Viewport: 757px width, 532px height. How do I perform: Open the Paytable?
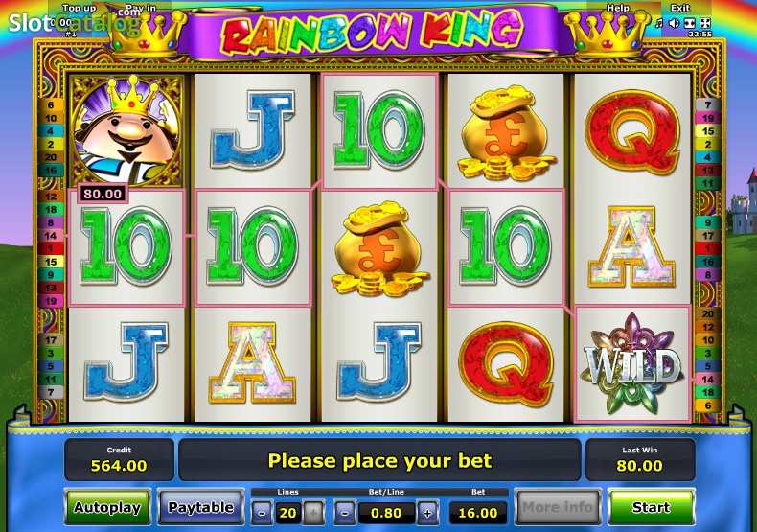pyautogui.click(x=201, y=507)
